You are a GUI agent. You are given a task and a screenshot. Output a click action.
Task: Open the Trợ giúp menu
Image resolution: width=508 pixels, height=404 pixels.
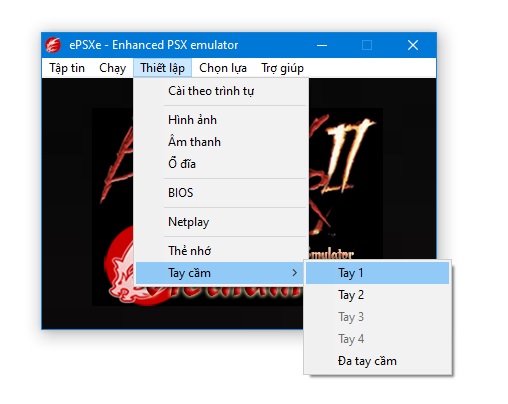(x=282, y=68)
